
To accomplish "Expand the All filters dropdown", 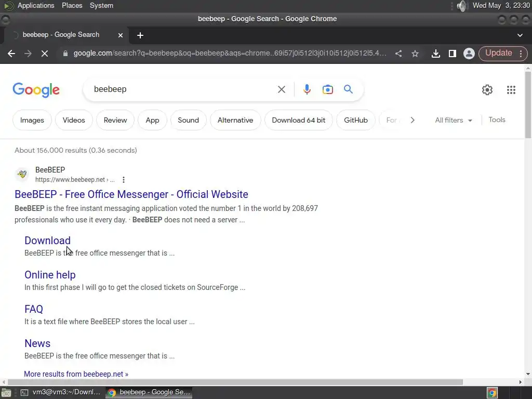I will pyautogui.click(x=453, y=120).
